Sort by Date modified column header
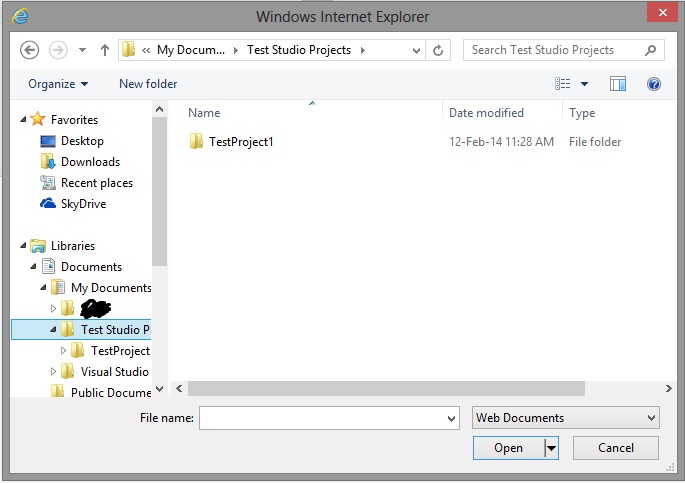The width and height of the screenshot is (685, 483). 486,113
